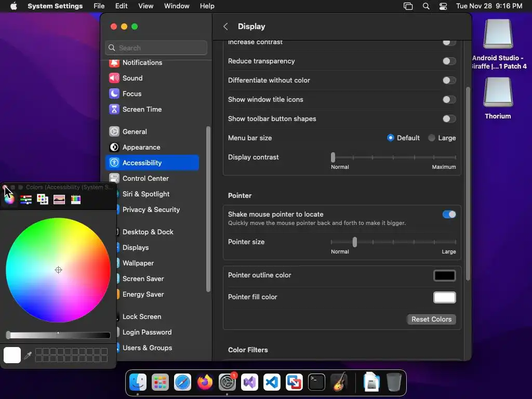The height and width of the screenshot is (399, 532).
Task: Select the pencils picker tab
Action: click(x=76, y=199)
